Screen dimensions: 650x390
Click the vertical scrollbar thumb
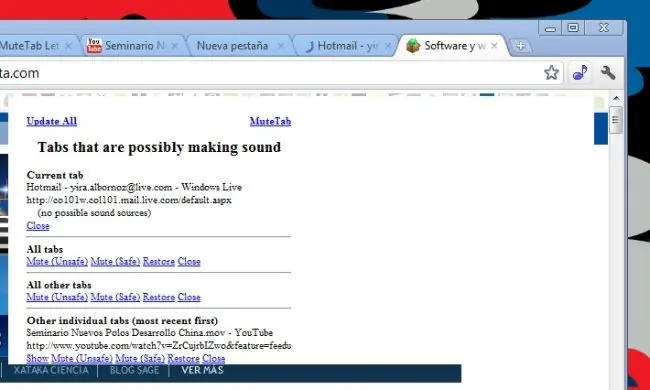tap(616, 120)
